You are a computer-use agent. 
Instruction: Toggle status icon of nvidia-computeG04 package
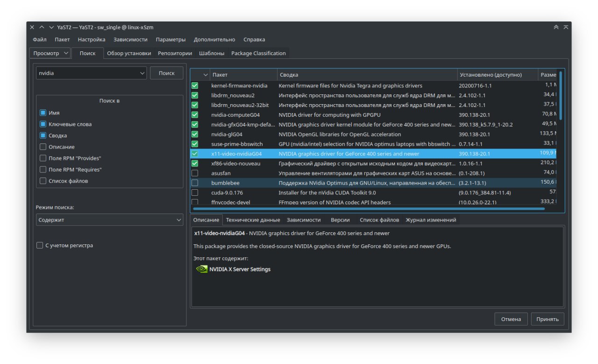(x=195, y=114)
